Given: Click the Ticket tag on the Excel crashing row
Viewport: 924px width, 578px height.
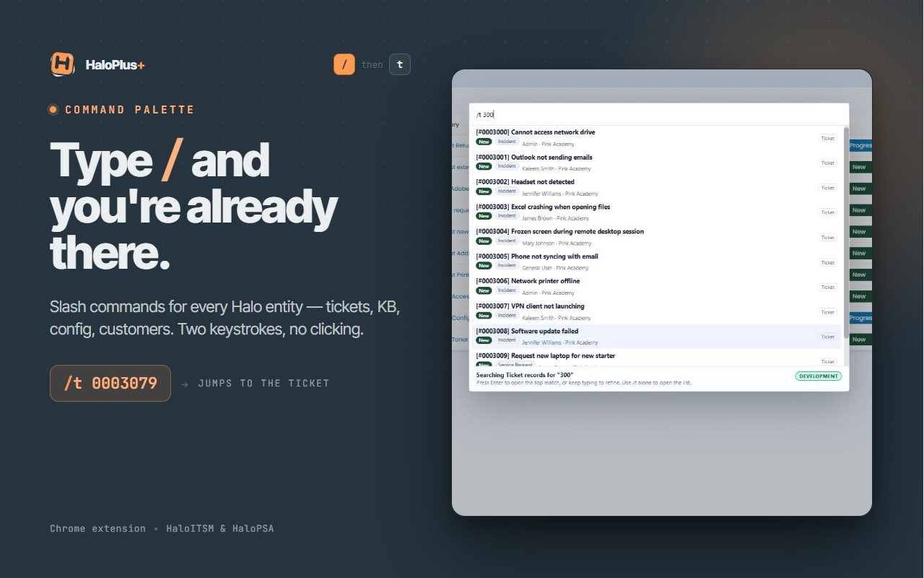Looking at the screenshot, I should click(827, 212).
